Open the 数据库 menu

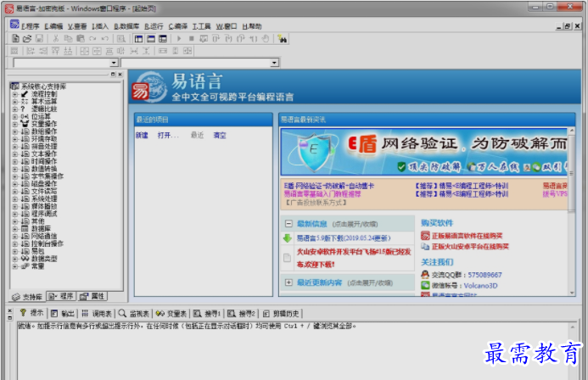126,26
